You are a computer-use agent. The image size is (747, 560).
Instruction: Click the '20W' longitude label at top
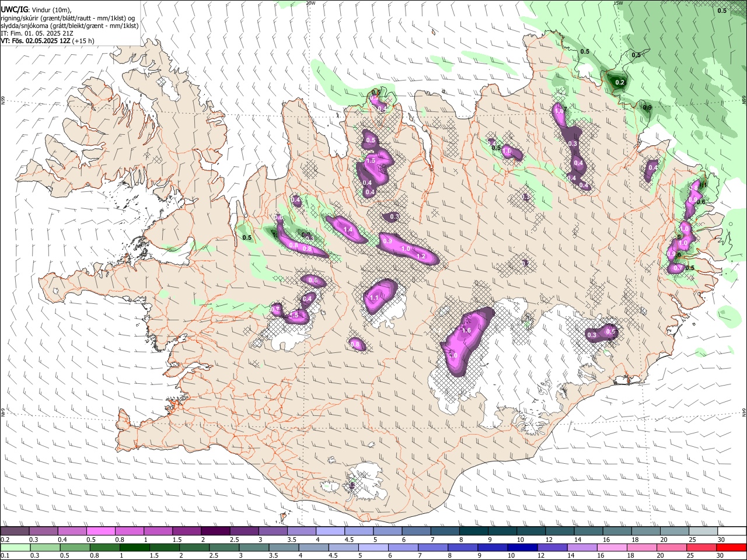tap(310, 3)
